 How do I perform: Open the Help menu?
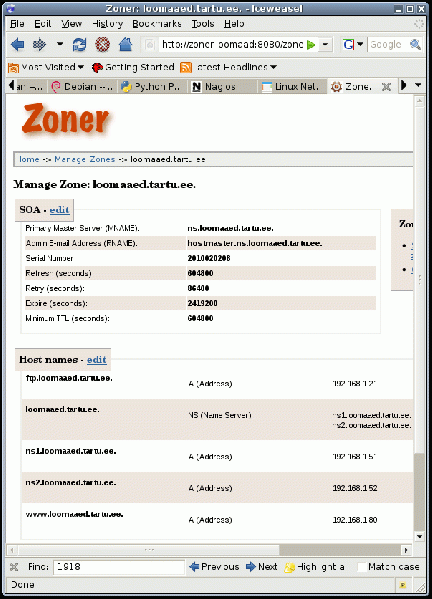(234, 24)
